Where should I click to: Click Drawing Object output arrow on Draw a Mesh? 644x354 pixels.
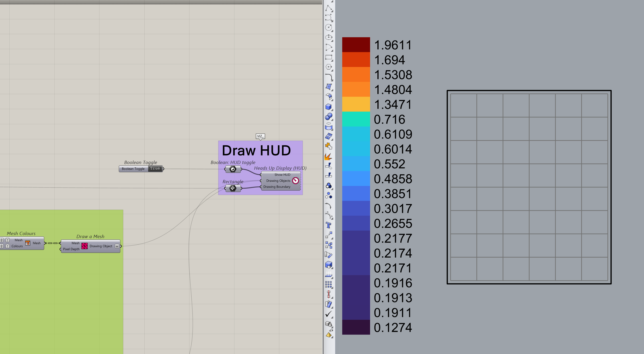117,246
